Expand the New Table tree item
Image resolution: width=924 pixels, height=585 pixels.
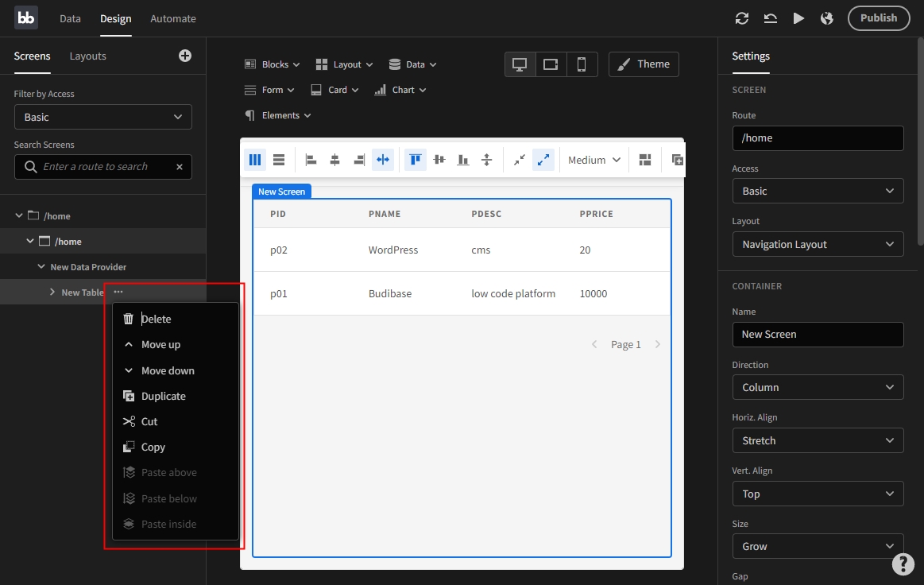[52, 292]
